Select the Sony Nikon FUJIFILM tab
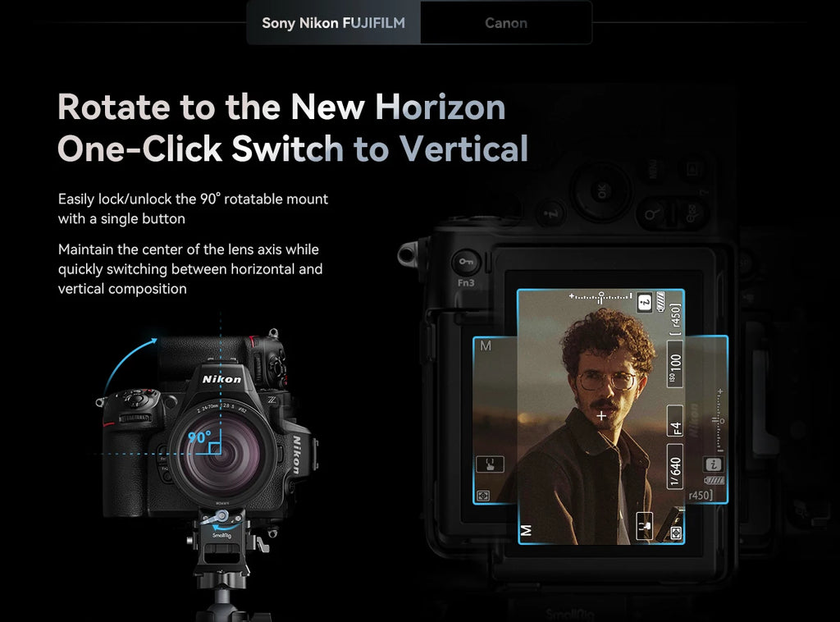 pyautogui.click(x=332, y=23)
